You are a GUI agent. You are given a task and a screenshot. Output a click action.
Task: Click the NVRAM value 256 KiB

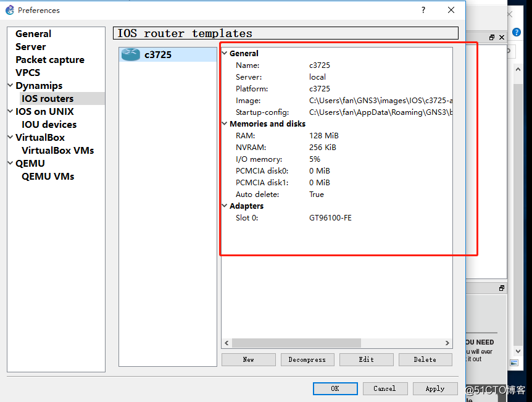point(323,148)
